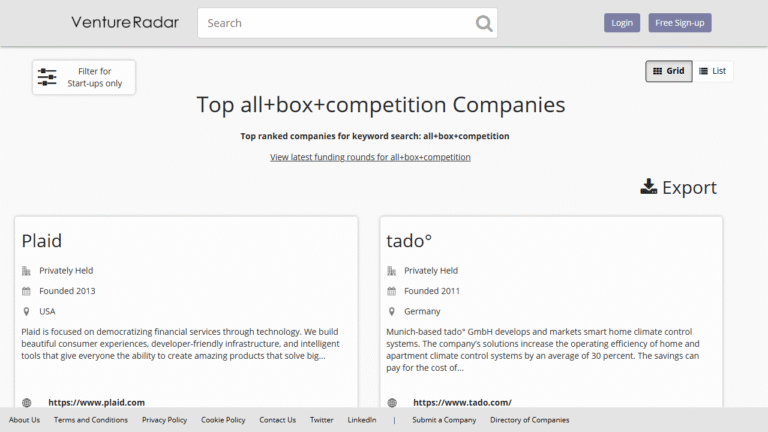Open the plaid.com website link
The height and width of the screenshot is (432, 768).
coord(96,402)
